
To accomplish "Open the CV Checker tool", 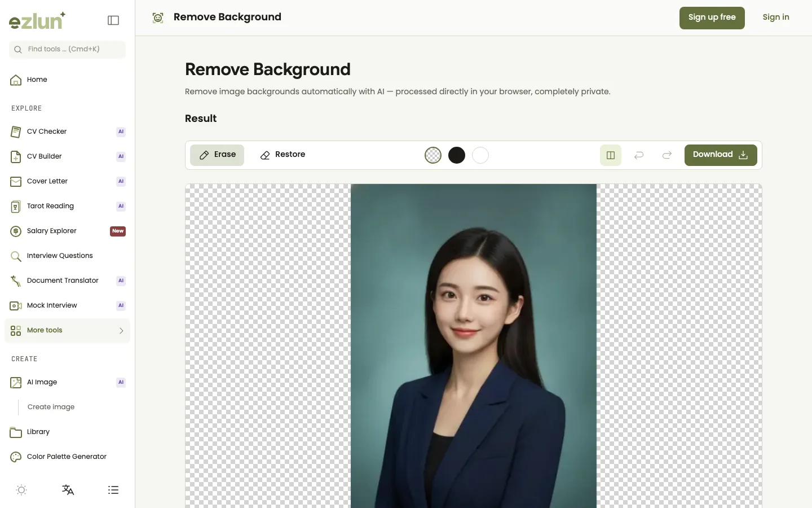I will coord(67,132).
